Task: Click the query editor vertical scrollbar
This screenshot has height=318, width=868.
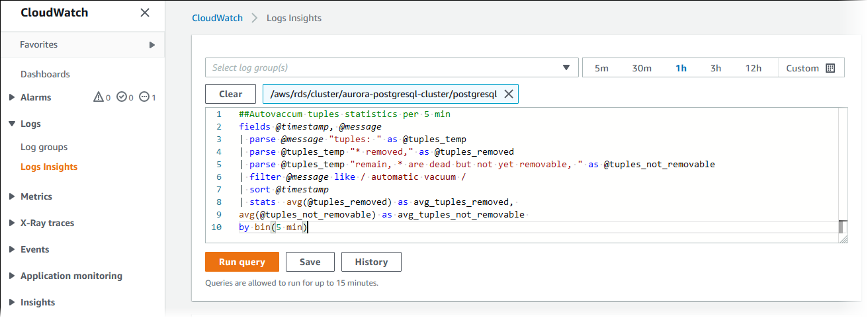Action: coord(842,227)
